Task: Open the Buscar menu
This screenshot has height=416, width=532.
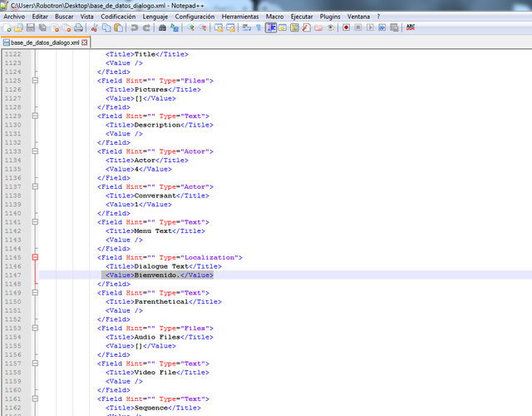Action: pyautogui.click(x=64, y=17)
